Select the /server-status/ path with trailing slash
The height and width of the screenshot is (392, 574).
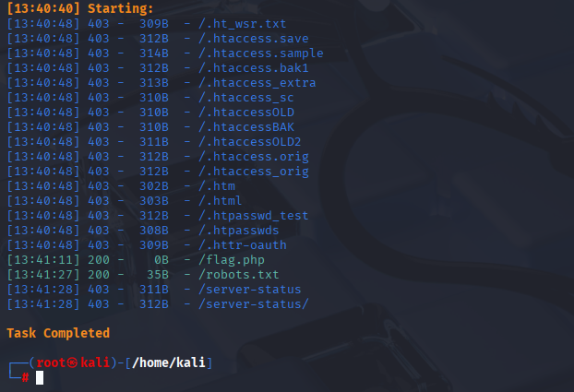[x=254, y=304]
